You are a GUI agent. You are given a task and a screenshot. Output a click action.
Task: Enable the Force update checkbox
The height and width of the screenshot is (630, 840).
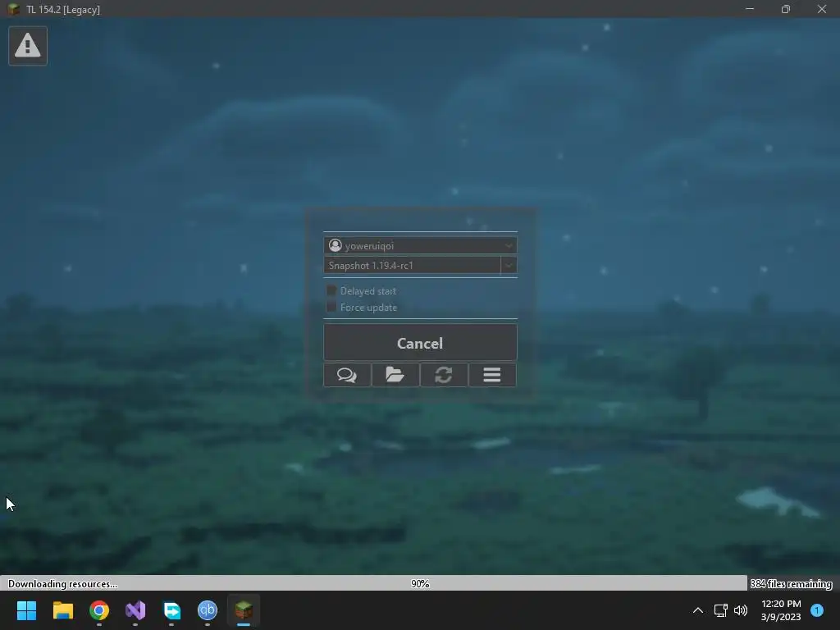pyautogui.click(x=331, y=307)
